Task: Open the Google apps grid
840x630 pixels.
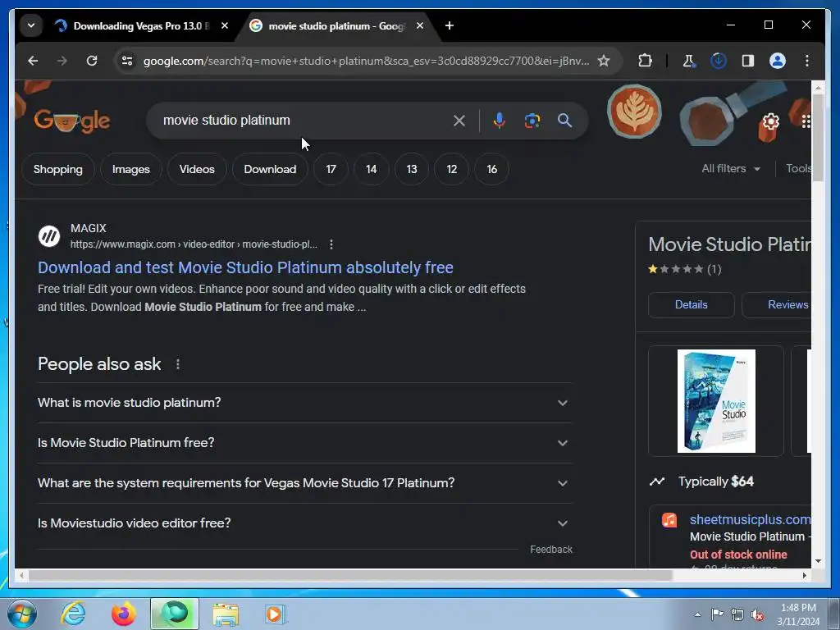Action: coord(806,121)
